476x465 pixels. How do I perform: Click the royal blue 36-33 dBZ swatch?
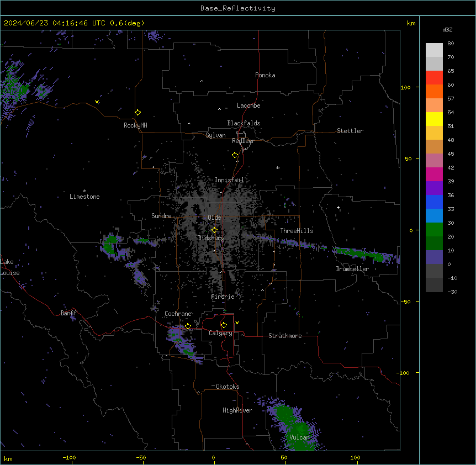pyautogui.click(x=434, y=202)
